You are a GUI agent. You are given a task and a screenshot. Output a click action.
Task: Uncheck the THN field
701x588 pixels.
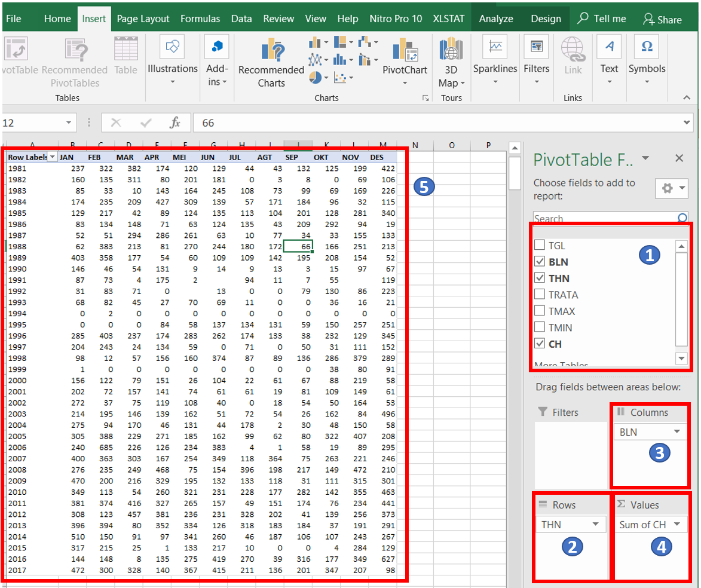[x=540, y=278]
